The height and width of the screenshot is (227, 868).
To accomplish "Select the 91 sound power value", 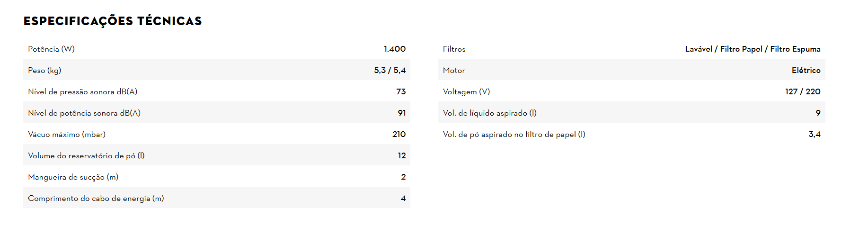I will [401, 113].
